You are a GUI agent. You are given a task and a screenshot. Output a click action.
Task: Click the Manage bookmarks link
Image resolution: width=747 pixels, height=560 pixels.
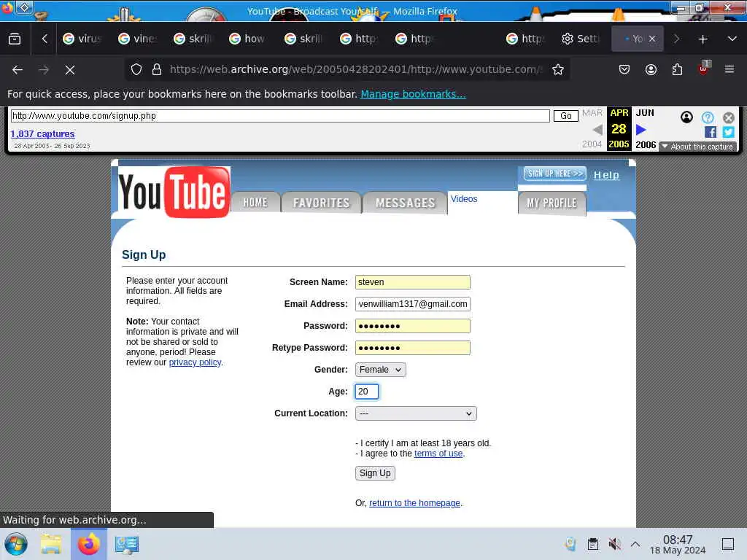(x=413, y=94)
